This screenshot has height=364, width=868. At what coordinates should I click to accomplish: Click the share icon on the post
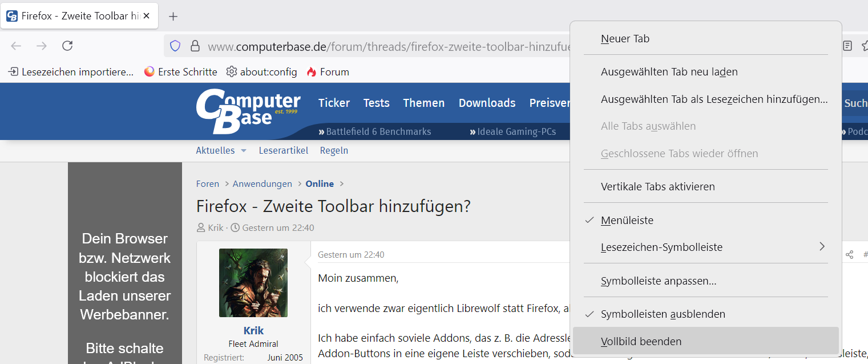[850, 255]
